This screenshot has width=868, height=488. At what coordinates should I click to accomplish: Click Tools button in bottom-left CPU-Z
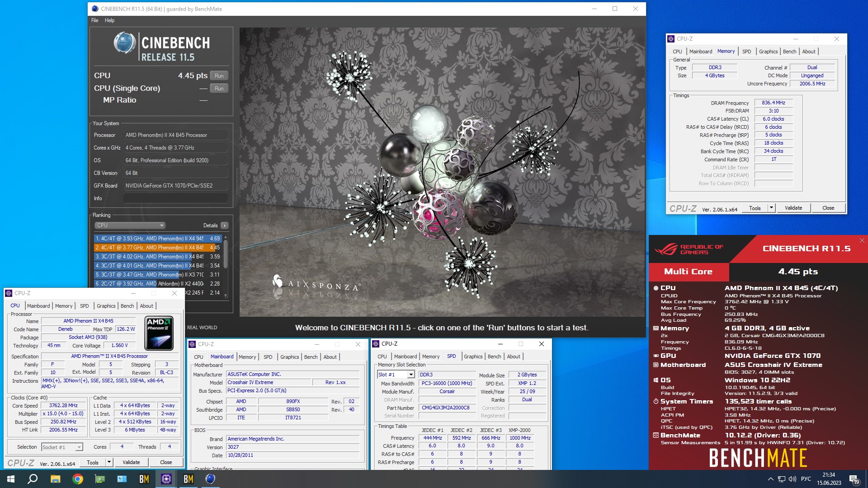(x=93, y=462)
